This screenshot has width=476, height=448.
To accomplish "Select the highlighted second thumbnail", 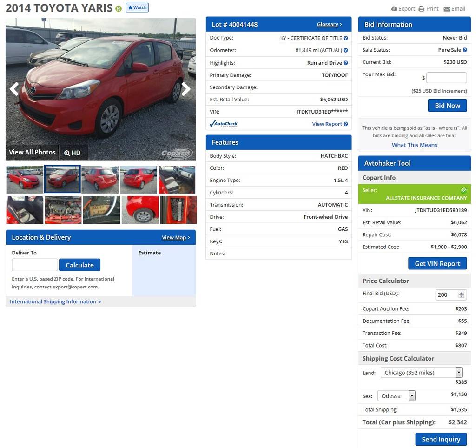I will click(x=62, y=179).
